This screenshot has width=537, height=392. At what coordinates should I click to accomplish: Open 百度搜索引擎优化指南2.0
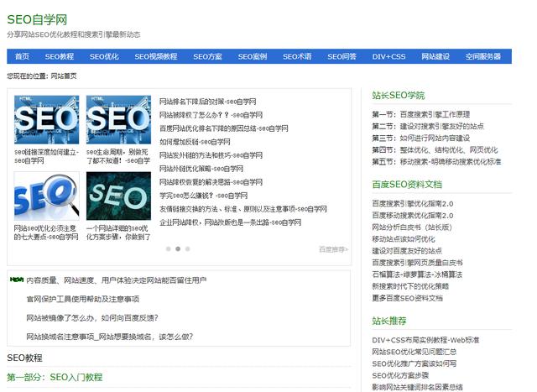coord(413,203)
